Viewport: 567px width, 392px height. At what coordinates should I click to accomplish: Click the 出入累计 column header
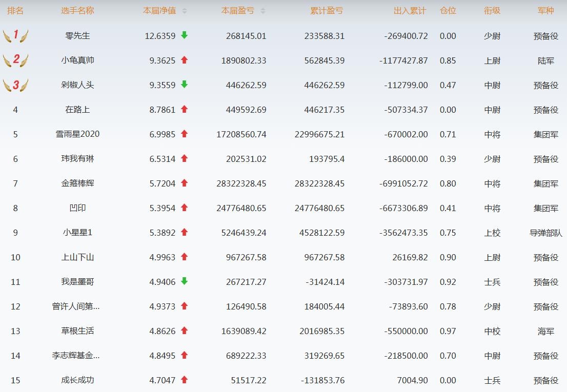[x=410, y=11]
